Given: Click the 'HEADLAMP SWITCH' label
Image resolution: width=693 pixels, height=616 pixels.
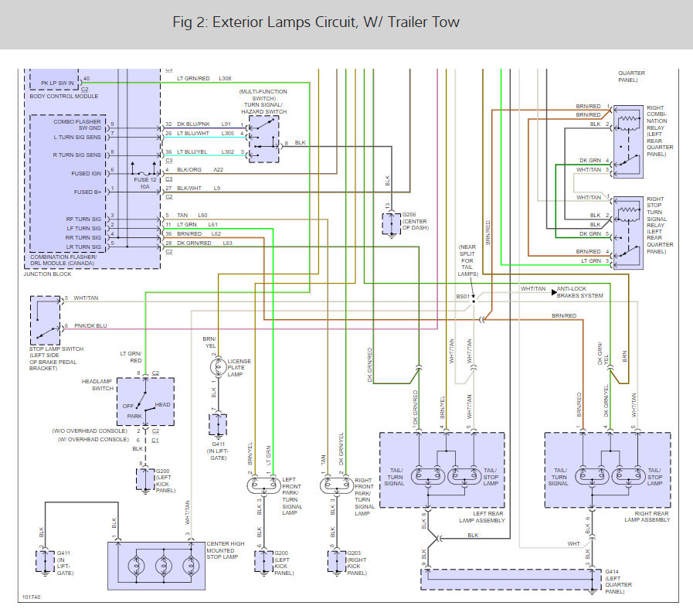Looking at the screenshot, I should click(x=97, y=385).
